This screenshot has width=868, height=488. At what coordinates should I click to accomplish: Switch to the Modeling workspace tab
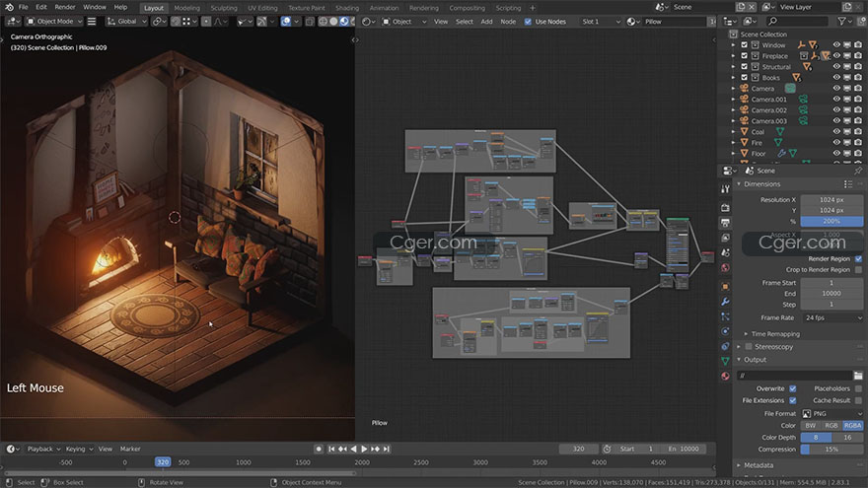[186, 8]
